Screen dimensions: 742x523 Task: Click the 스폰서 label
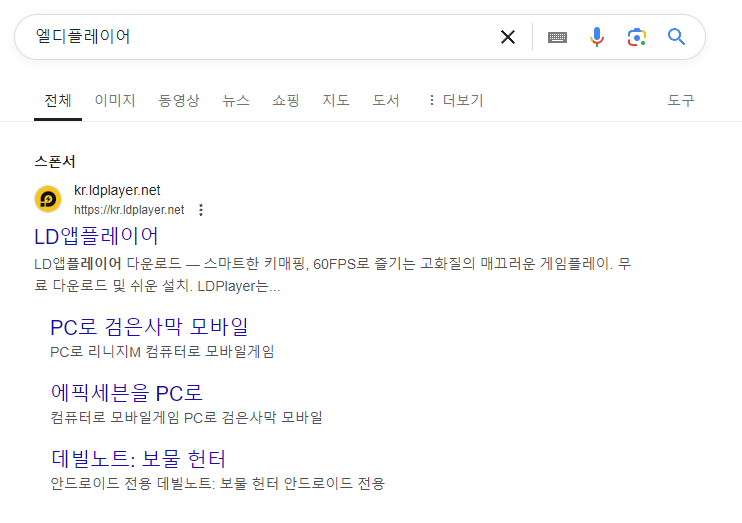click(x=54, y=162)
